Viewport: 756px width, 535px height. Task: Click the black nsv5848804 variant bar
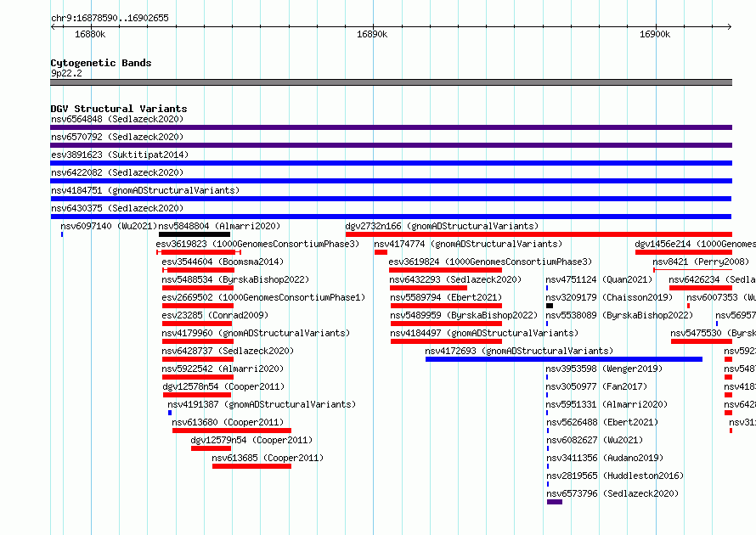[x=195, y=234]
